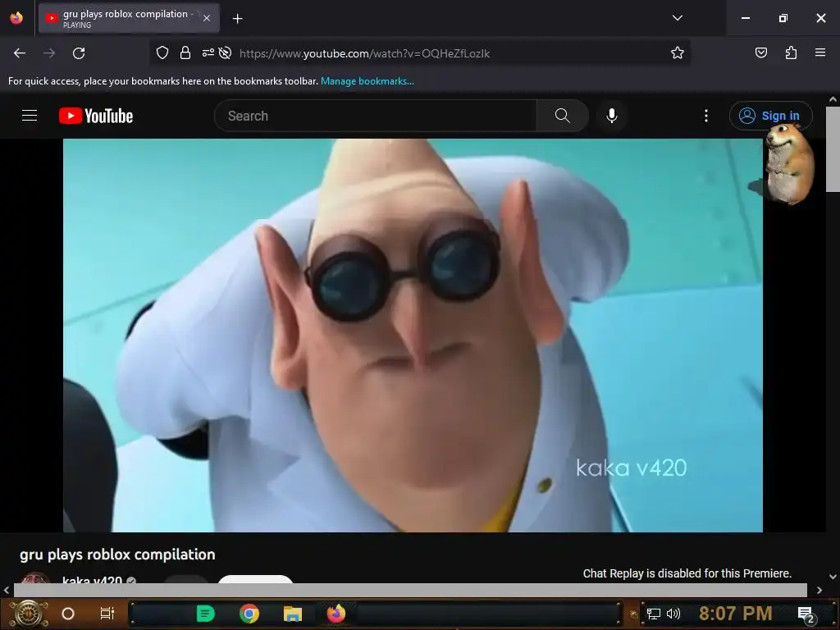This screenshot has width=840, height=630.
Task: Click the YouTube search magnifier button
Action: coord(563,116)
